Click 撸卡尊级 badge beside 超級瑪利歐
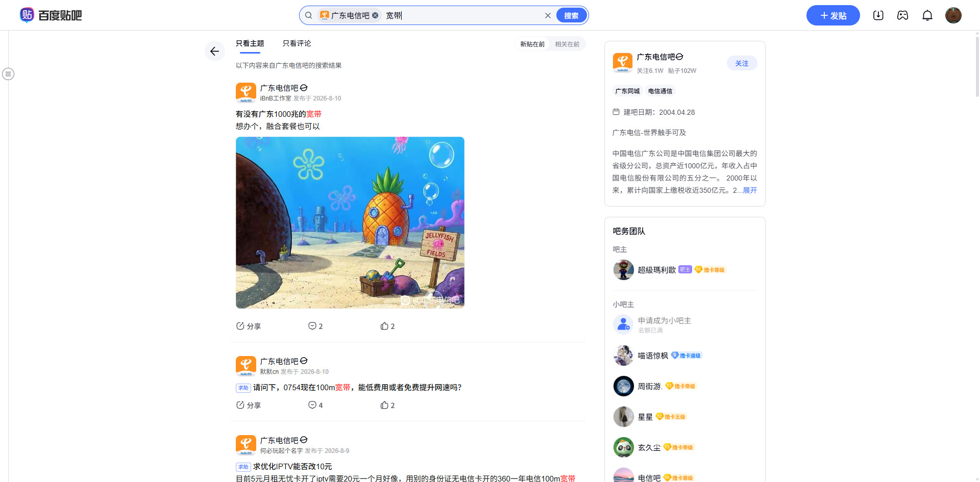Image resolution: width=980 pixels, height=482 pixels. 710,270
